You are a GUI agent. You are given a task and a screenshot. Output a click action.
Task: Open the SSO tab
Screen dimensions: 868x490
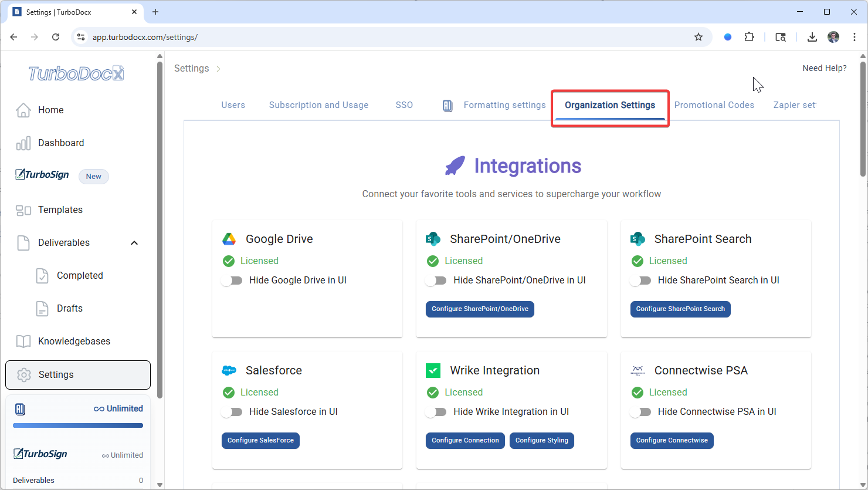[404, 105]
